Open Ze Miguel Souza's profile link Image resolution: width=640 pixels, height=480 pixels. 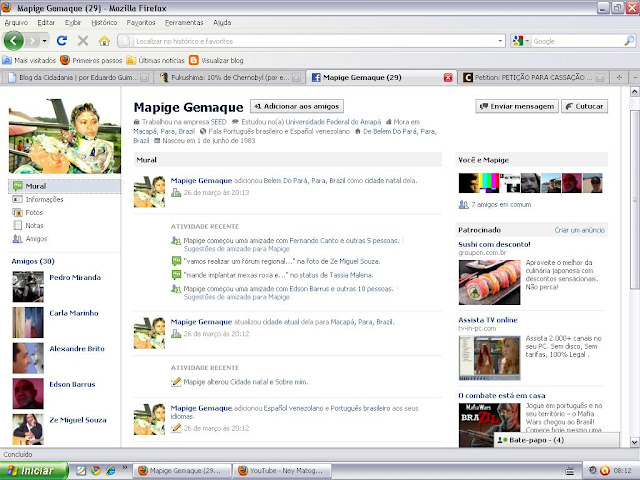(x=78, y=420)
